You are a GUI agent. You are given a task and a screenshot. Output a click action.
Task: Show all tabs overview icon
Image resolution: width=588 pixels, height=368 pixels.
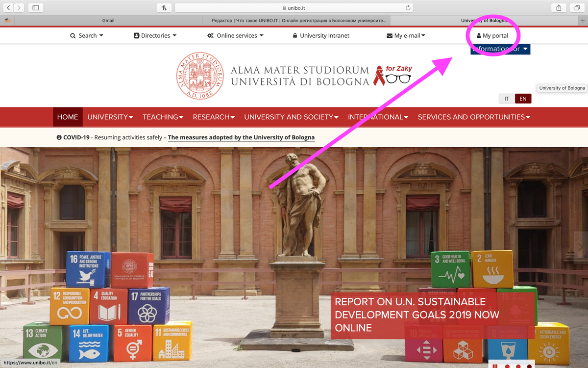(577, 7)
